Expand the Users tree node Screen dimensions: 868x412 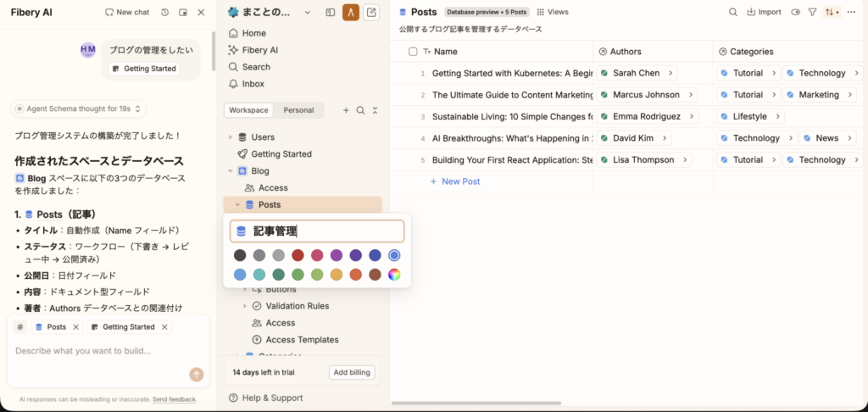click(231, 137)
